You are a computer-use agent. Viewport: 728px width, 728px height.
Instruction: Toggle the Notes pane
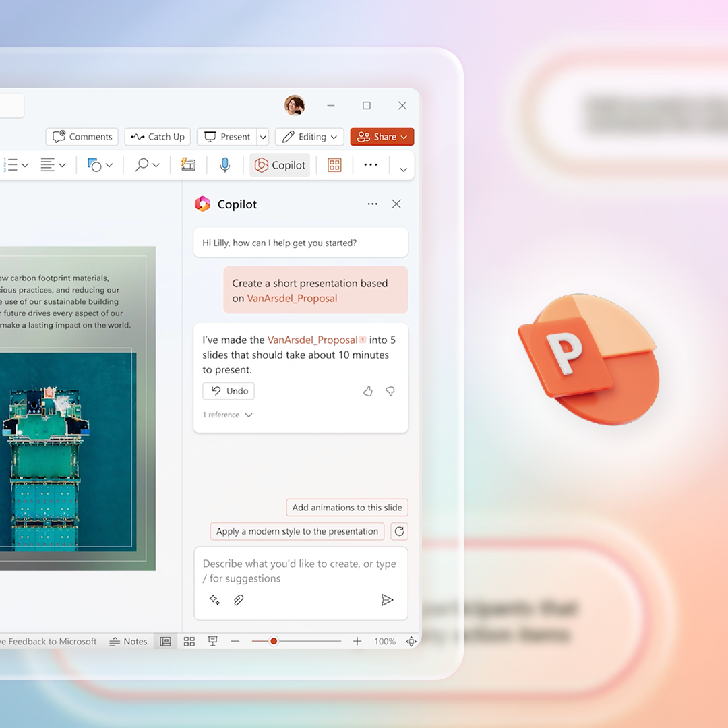coord(128,641)
